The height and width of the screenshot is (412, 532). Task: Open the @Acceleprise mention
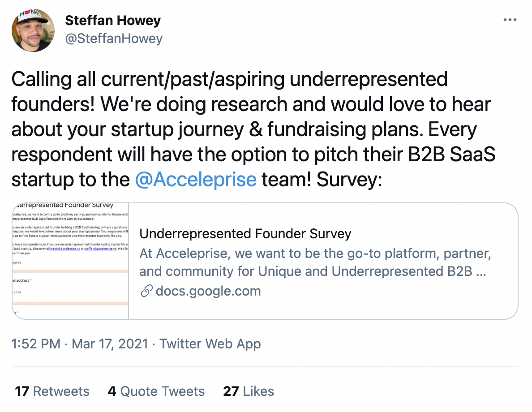point(195,180)
